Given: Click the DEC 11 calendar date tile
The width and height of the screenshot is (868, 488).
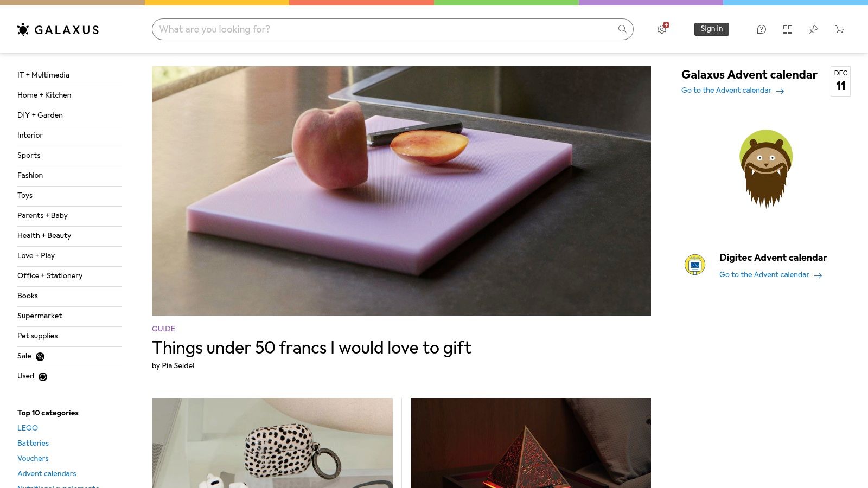Looking at the screenshot, I should click(x=840, y=81).
